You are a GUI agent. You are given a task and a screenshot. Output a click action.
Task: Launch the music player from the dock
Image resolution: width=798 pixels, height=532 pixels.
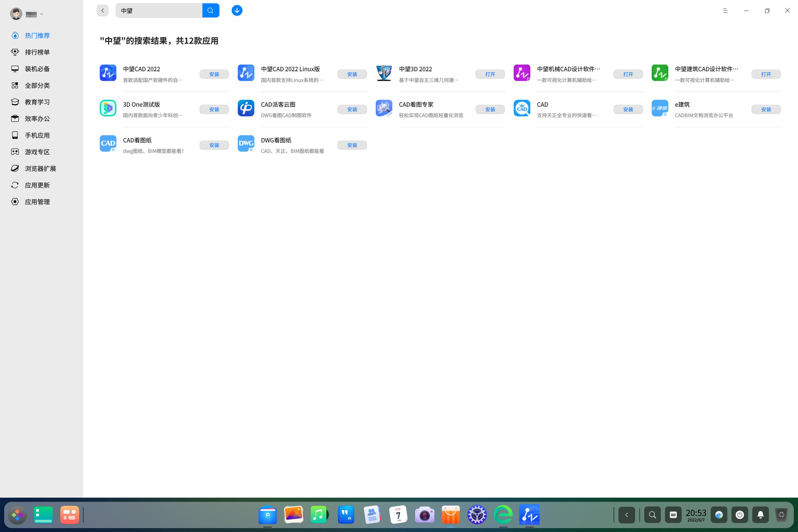point(319,515)
